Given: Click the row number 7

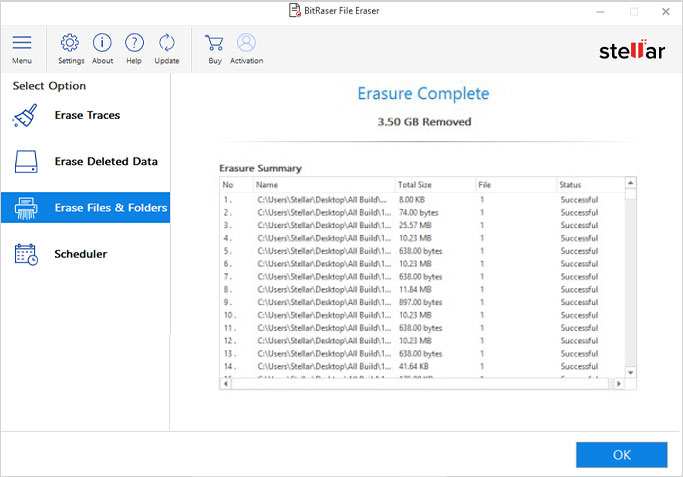Looking at the screenshot, I should point(228,277).
